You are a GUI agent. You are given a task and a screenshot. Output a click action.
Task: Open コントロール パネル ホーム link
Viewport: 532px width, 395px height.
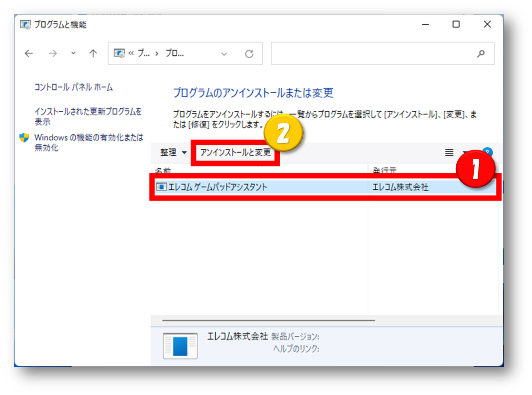tap(74, 87)
